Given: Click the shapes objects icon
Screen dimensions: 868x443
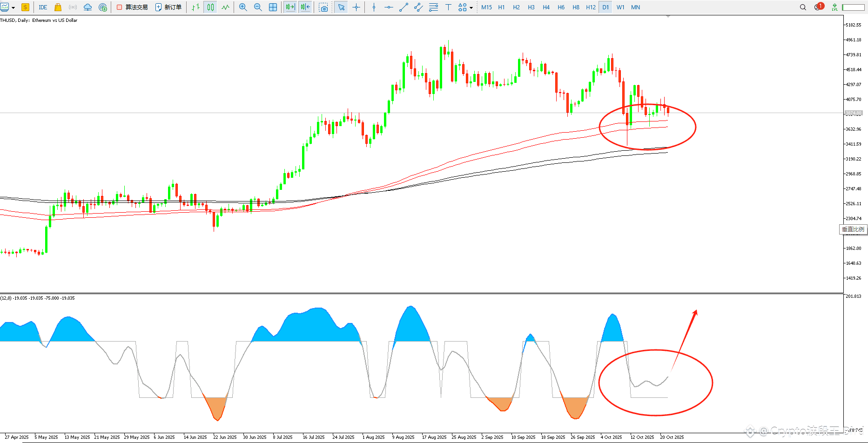Looking at the screenshot, I should point(462,7).
